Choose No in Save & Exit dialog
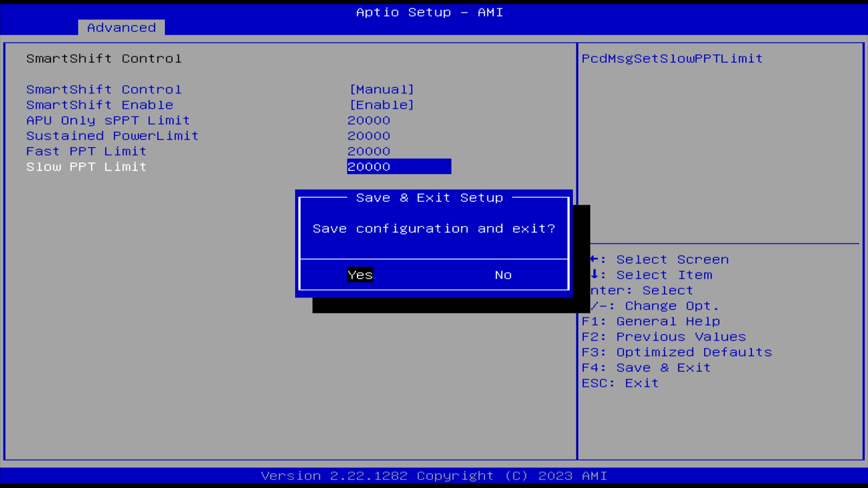 (503, 275)
